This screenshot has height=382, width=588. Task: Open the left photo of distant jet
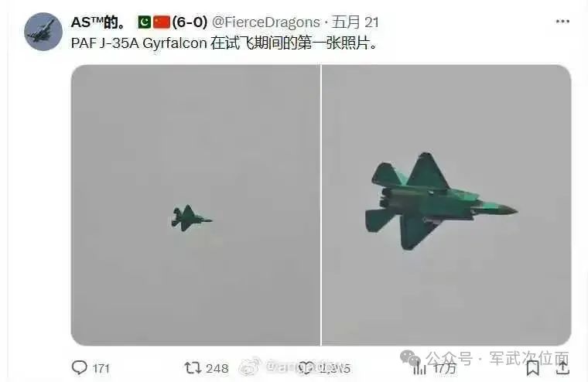click(x=196, y=205)
